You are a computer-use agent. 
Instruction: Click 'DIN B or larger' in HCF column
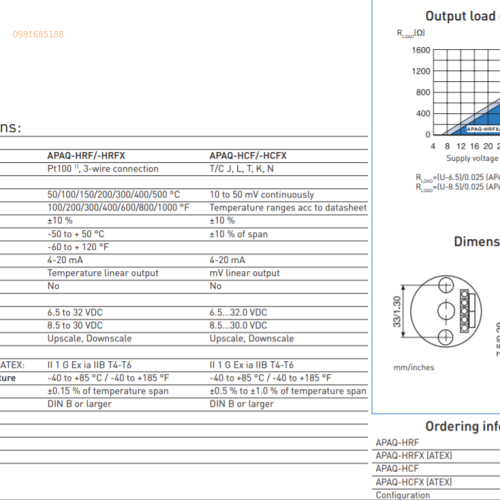coord(242,404)
